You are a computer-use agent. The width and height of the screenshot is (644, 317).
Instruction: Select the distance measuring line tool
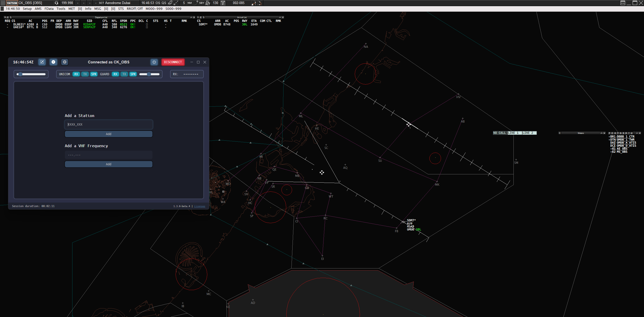(x=176, y=3)
